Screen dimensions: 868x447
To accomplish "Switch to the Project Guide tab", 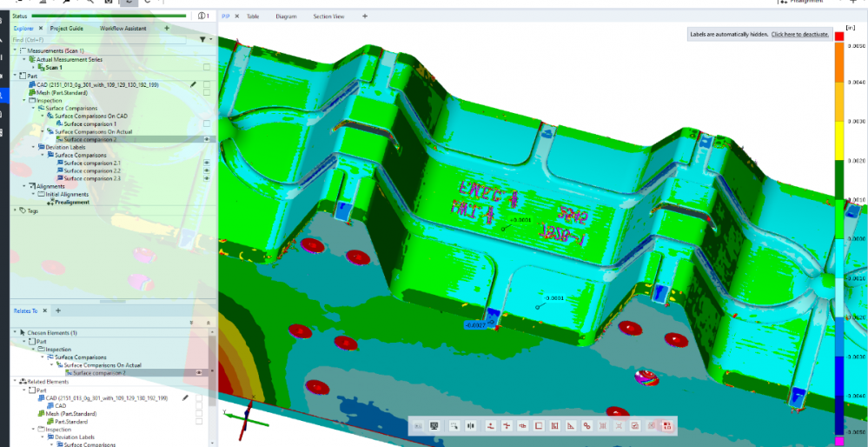I will pos(66,28).
